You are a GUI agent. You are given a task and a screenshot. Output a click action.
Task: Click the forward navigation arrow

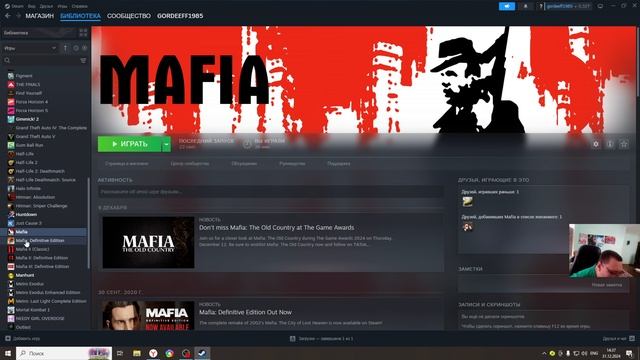pyautogui.click(x=18, y=16)
